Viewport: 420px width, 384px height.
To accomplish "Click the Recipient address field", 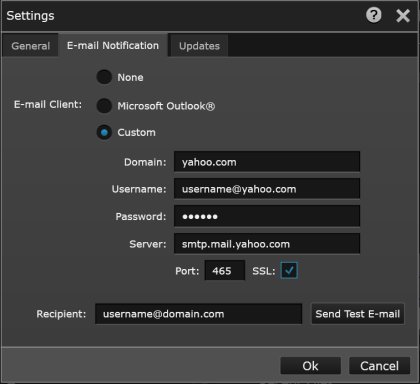I will click(x=199, y=314).
